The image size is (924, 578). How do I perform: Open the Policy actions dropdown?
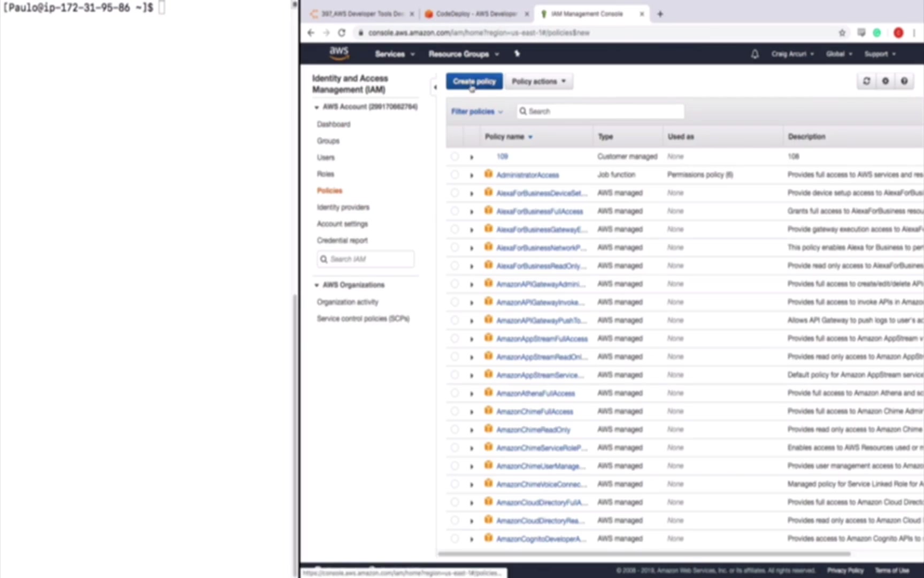tap(538, 81)
